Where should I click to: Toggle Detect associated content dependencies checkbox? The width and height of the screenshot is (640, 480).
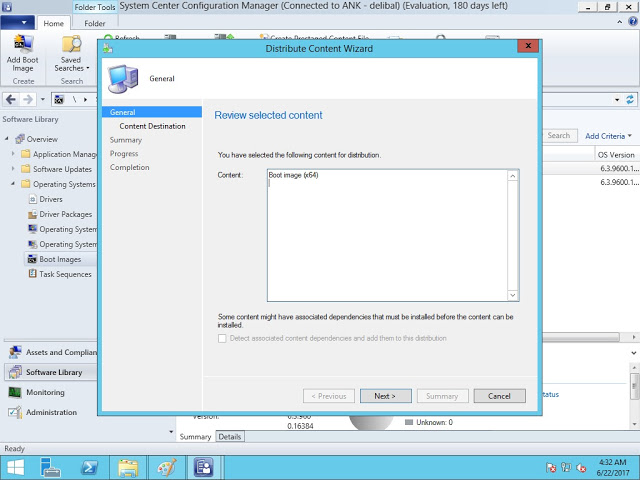[x=222, y=339]
